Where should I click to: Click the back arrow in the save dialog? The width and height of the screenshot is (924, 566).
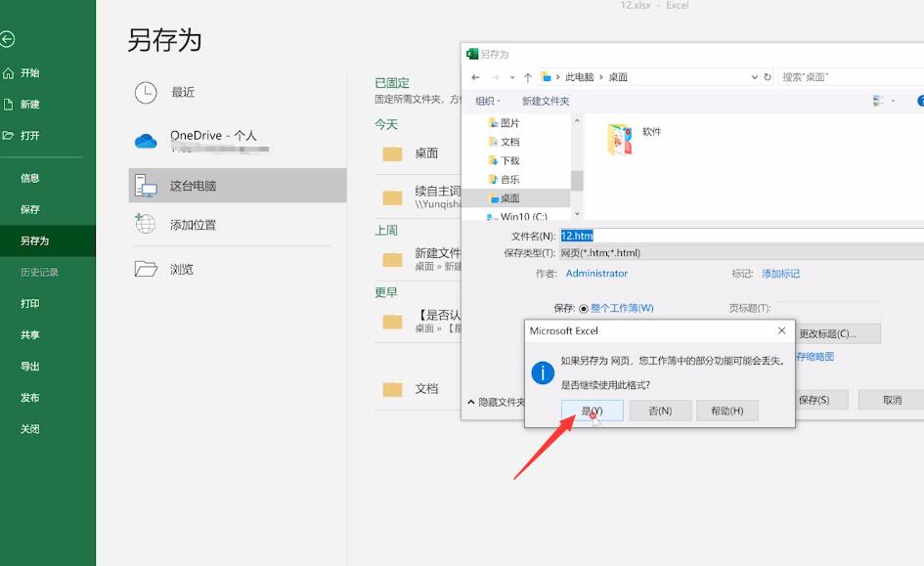(x=475, y=77)
